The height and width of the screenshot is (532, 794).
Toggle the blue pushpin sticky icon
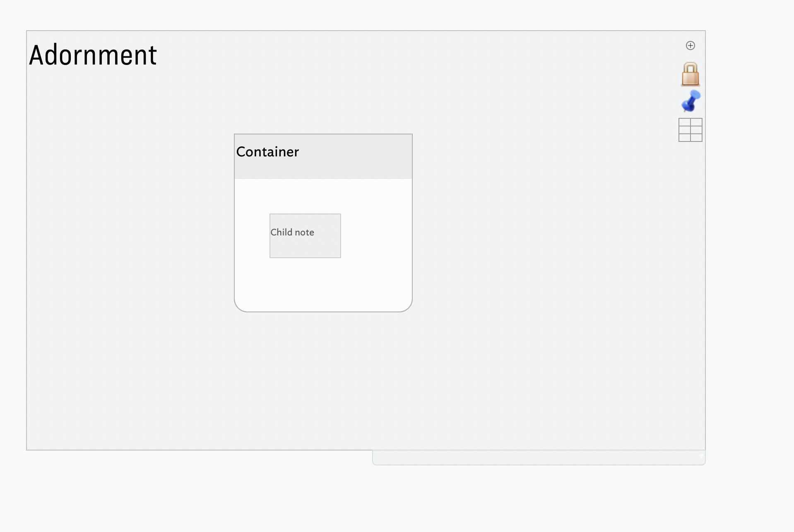pyautogui.click(x=691, y=101)
